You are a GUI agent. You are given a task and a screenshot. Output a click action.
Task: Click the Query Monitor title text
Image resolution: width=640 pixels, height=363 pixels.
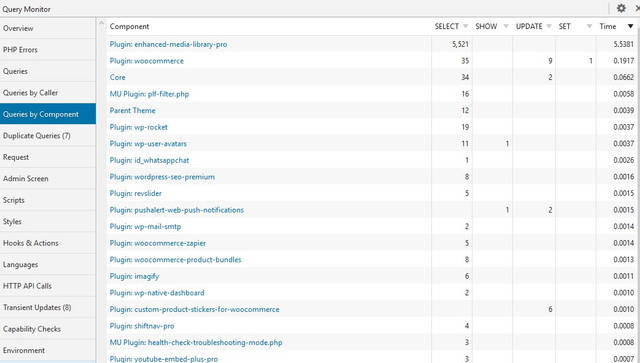coord(26,9)
